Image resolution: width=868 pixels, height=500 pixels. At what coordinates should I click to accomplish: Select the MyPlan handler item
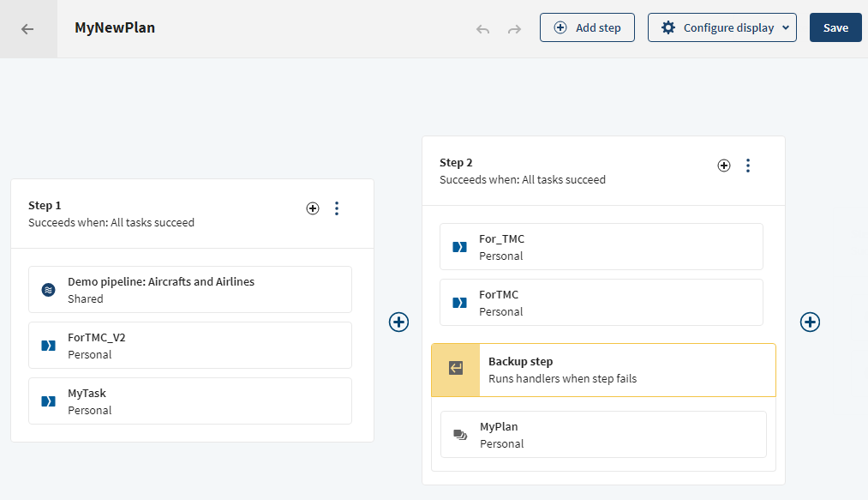point(603,435)
